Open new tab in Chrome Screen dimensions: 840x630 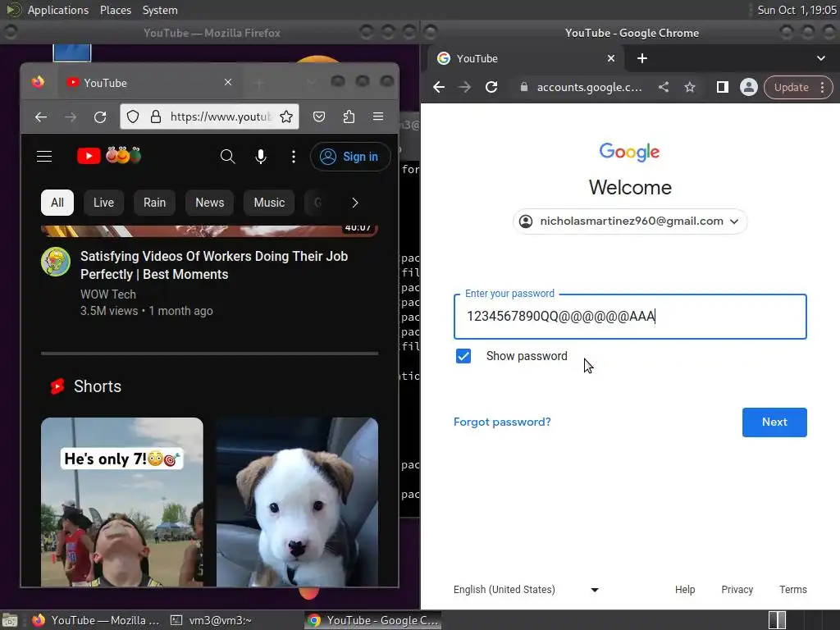(x=642, y=58)
